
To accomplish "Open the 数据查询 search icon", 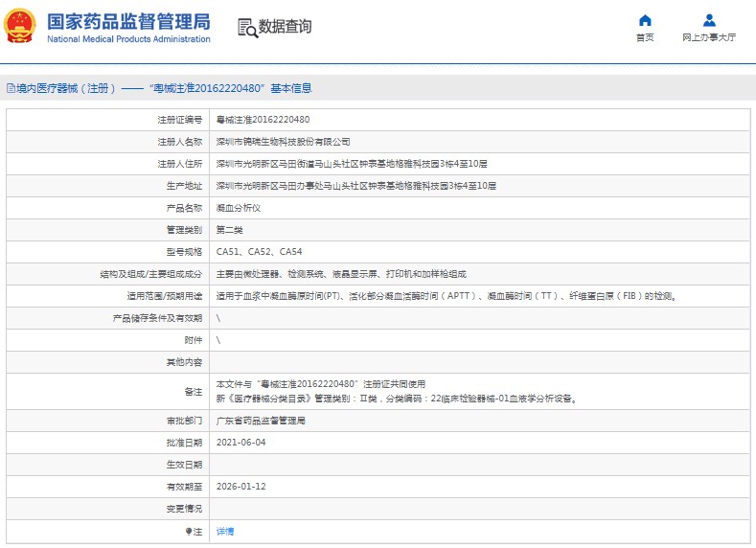I will 248,28.
